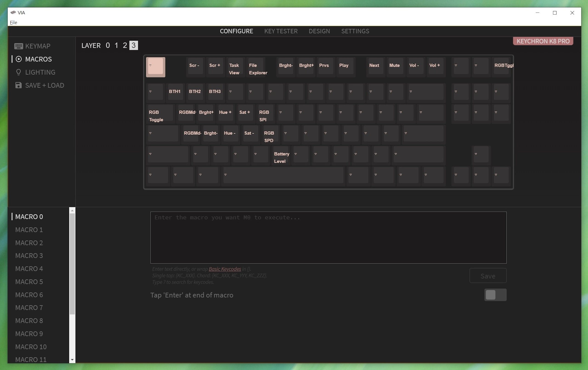Select MACRO 2 in the list
The height and width of the screenshot is (370, 588).
pyautogui.click(x=29, y=243)
